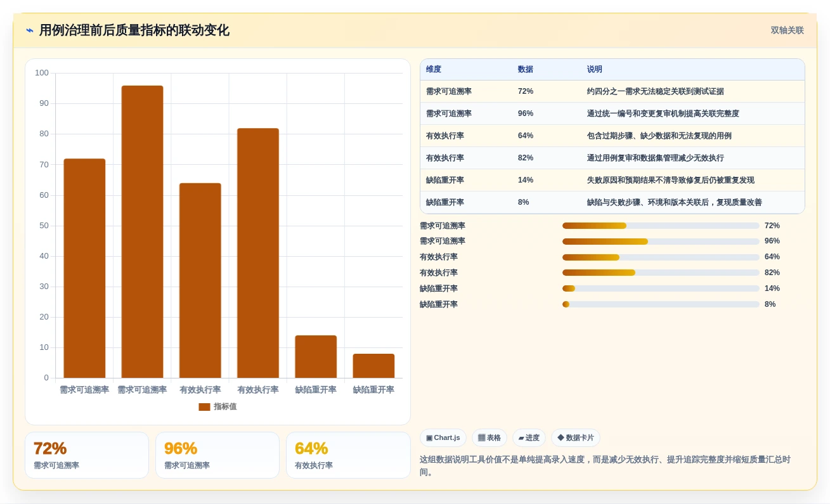Viewport: 830px width, 504px height.
Task: Select the 数据卡片 tag
Action: [x=576, y=438]
